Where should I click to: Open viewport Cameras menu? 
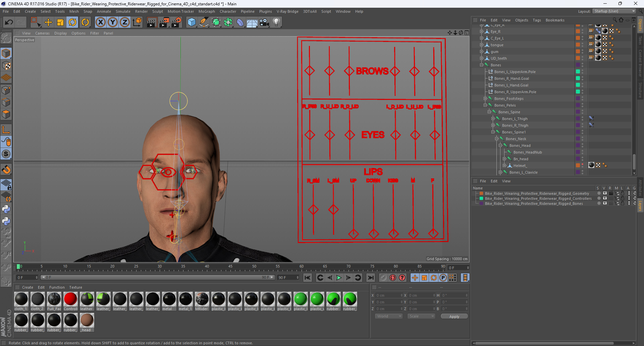pos(42,33)
